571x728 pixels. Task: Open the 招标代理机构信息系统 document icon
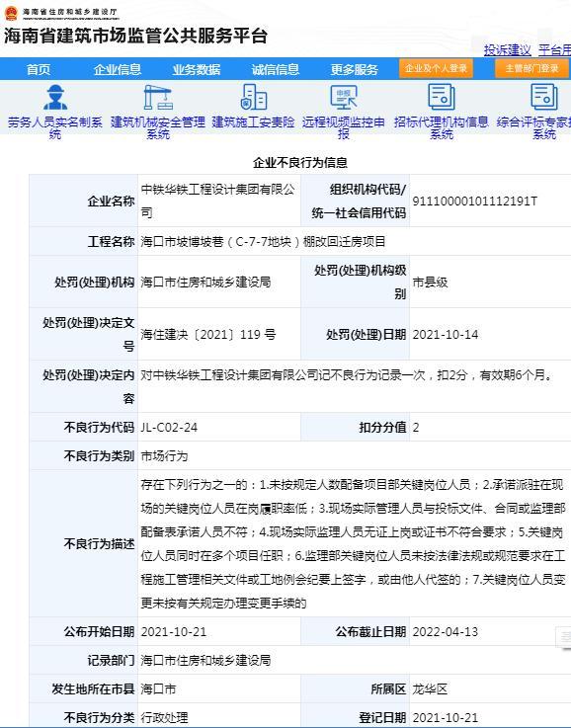point(441,98)
